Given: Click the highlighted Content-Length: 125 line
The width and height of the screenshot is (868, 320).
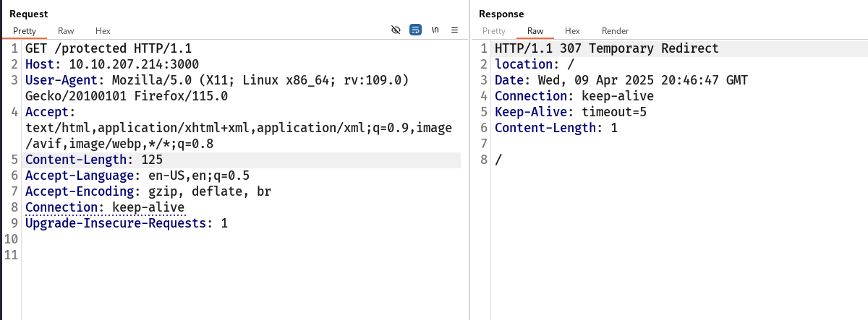Looking at the screenshot, I should [x=94, y=160].
